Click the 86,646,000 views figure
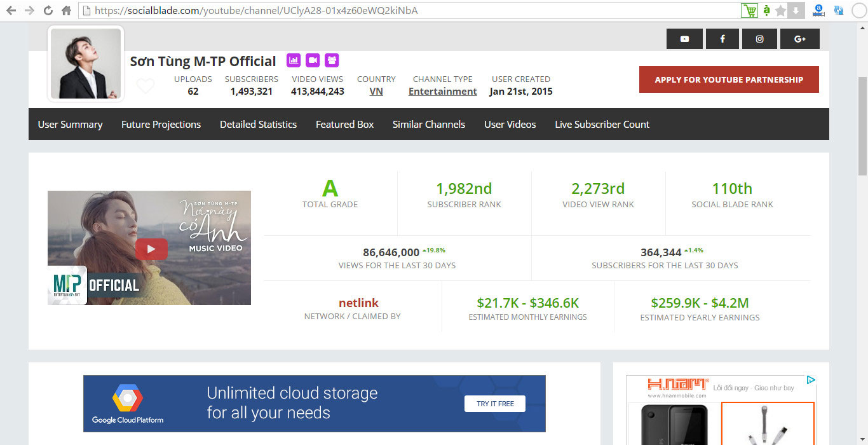 point(391,252)
